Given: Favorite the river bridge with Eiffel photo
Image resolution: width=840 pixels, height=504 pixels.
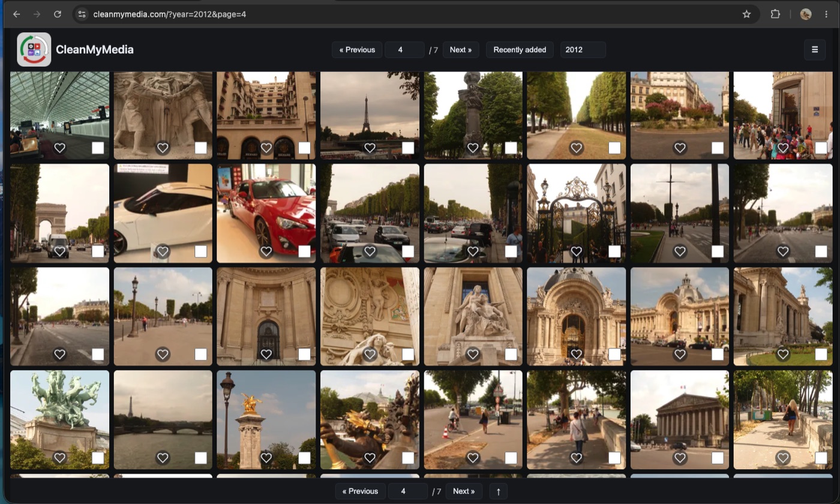Looking at the screenshot, I should pos(163,458).
